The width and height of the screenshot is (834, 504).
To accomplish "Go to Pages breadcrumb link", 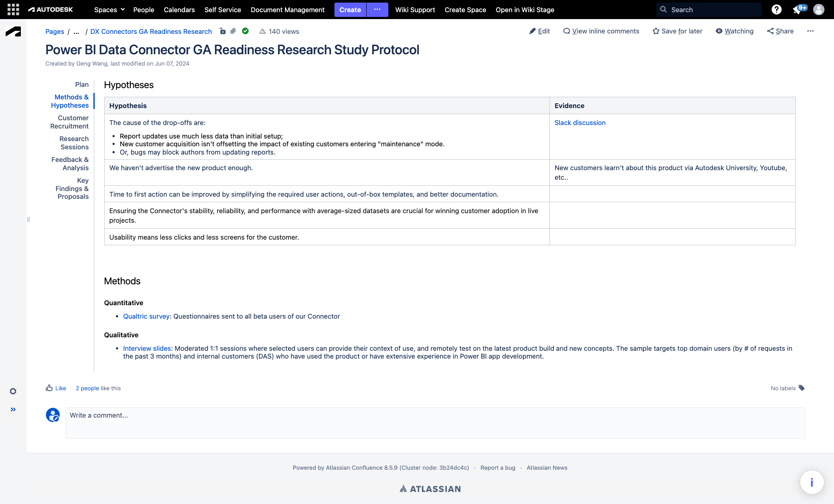I will pos(55,31).
